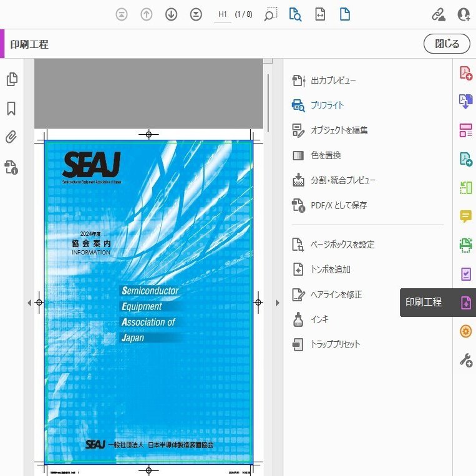This screenshot has width=476, height=476.
Task: Click the green printer scan icon
Action: (x=466, y=245)
